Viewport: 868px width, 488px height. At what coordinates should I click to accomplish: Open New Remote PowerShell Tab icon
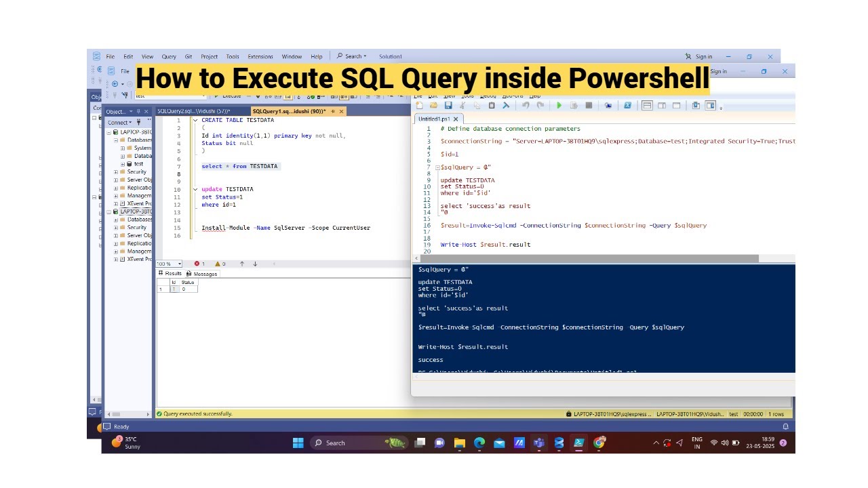tap(608, 105)
